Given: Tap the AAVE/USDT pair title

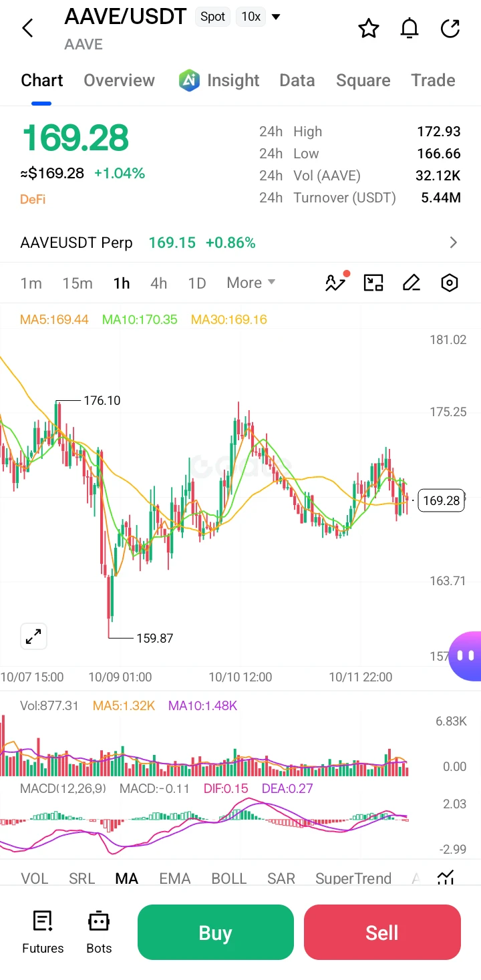Looking at the screenshot, I should click(125, 16).
